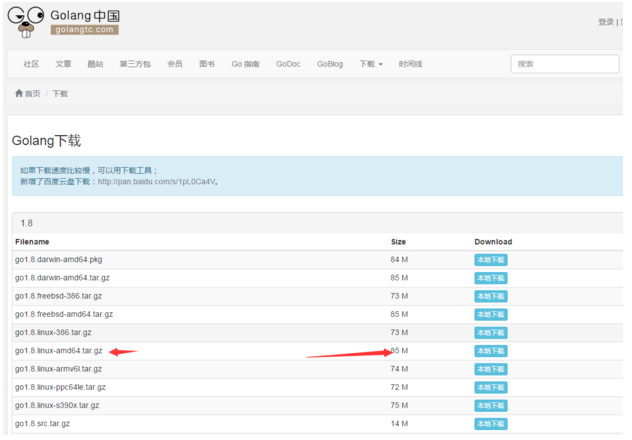Click the home icon in breadcrumb
632x440 pixels.
19,93
